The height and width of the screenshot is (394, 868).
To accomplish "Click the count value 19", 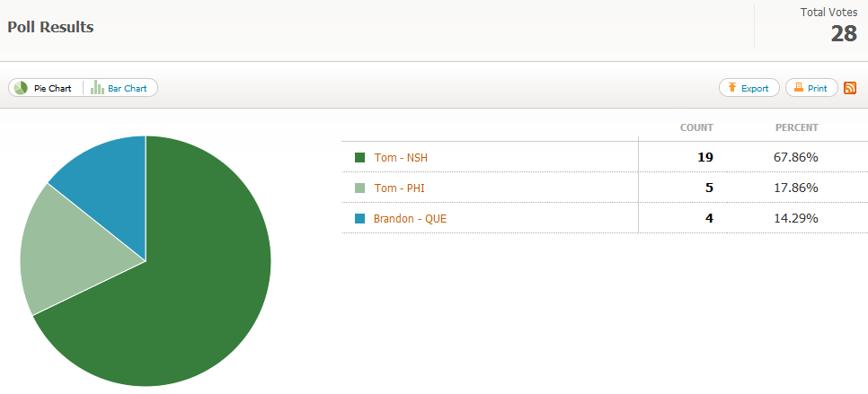I will [x=704, y=158].
